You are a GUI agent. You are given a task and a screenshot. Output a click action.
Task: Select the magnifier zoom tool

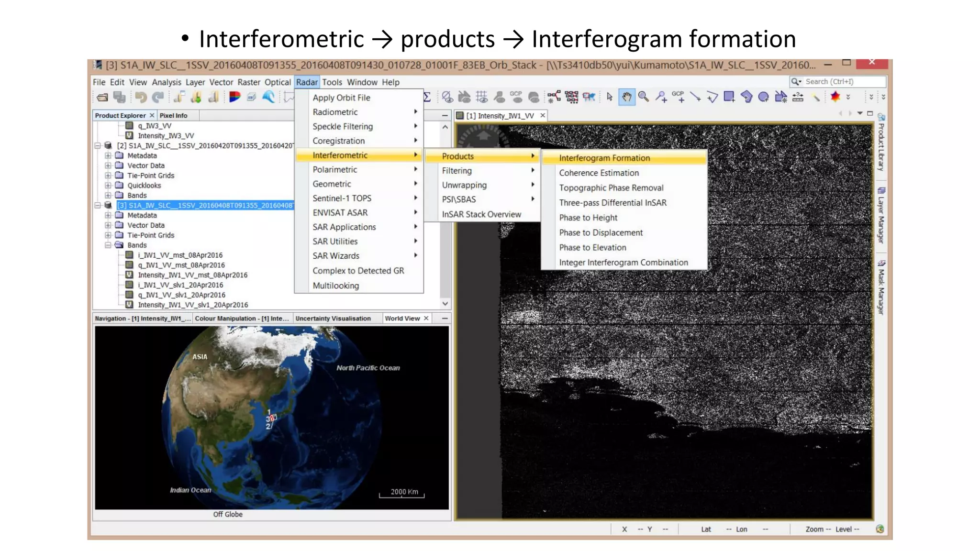click(644, 97)
